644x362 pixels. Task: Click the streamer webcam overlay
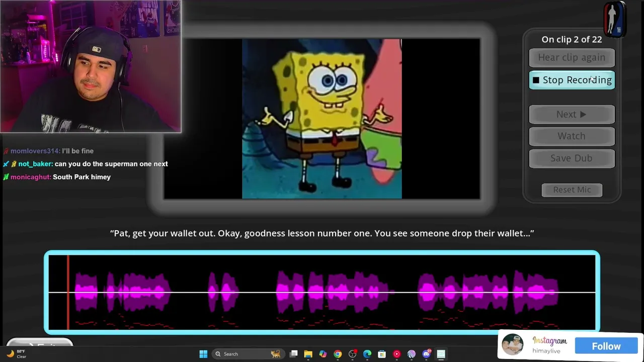pos(91,66)
